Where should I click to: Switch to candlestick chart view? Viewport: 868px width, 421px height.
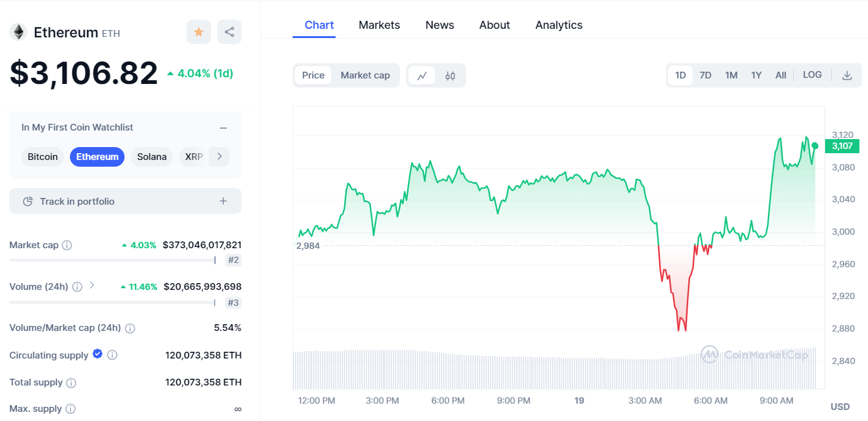coord(450,75)
